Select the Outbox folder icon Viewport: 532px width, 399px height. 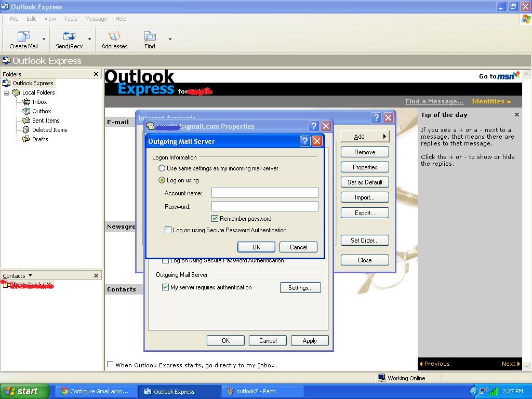26,111
